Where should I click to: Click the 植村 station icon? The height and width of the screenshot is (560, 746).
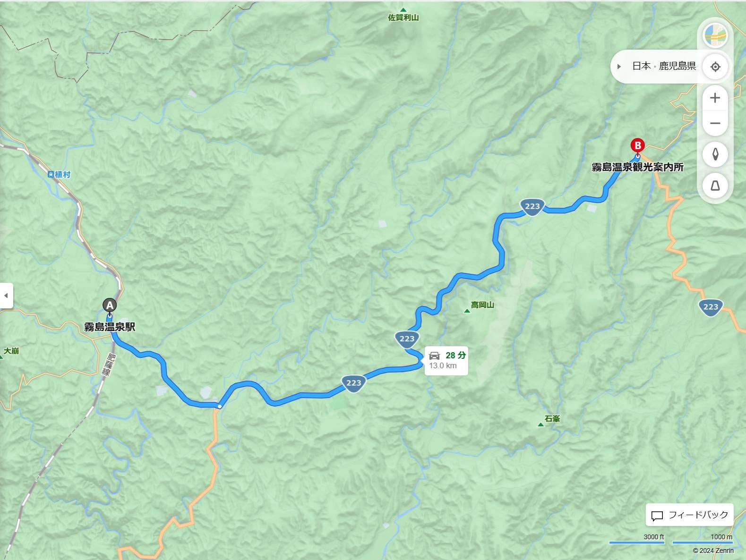(51, 175)
